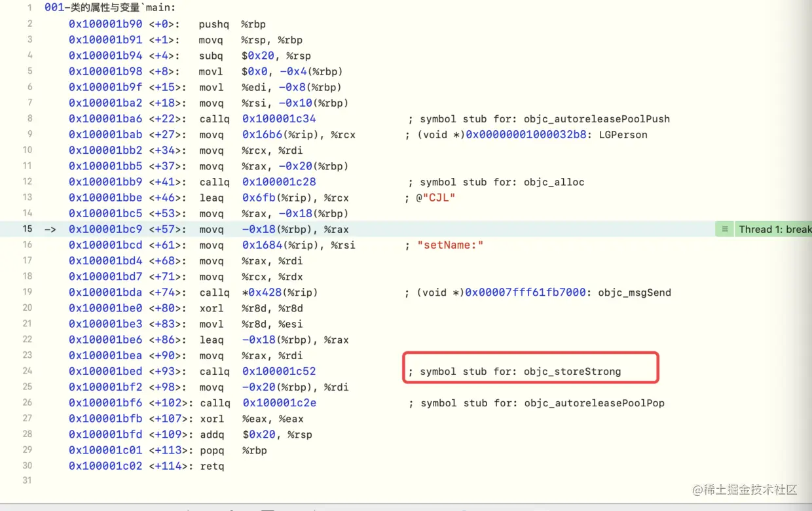Click the "setName:" selector comment
812x511 pixels.
click(445, 245)
